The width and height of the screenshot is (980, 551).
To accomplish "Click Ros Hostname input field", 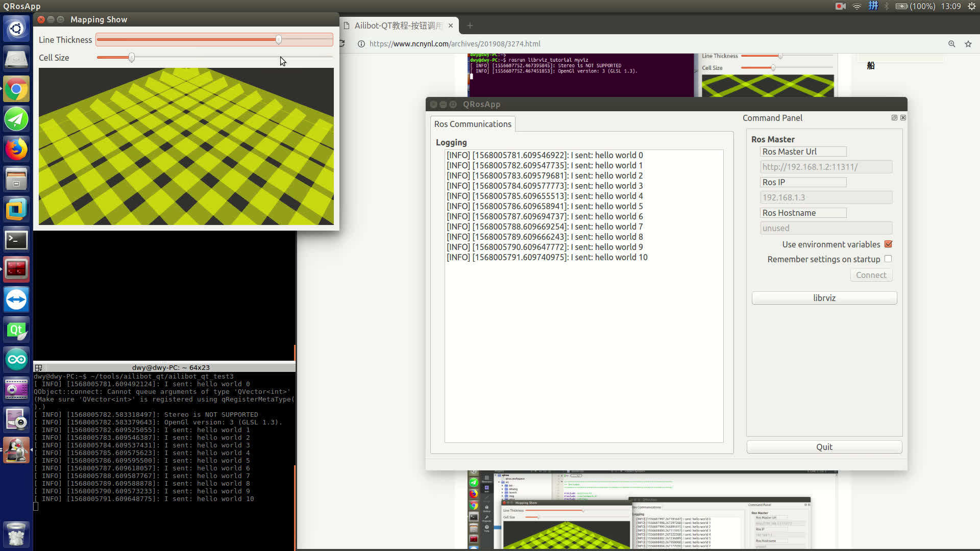I will click(826, 228).
